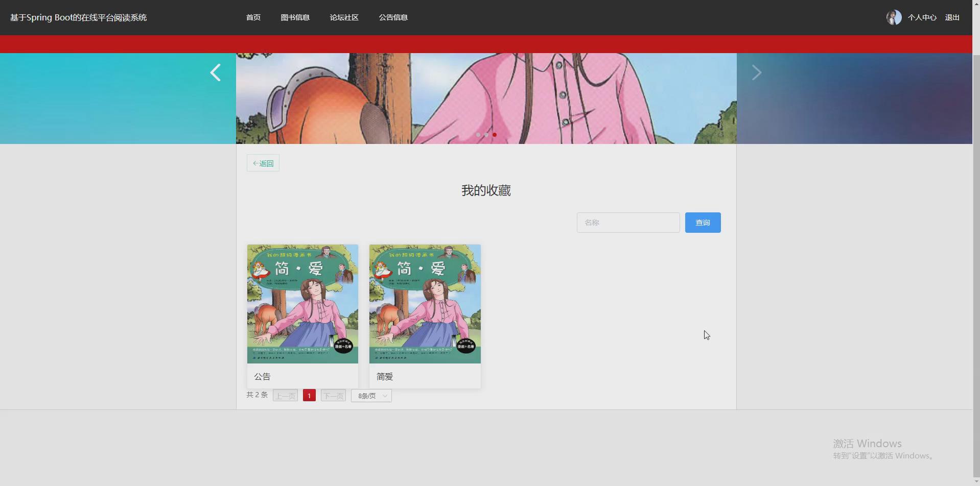Focus the 名称 search field
This screenshot has height=486, width=980.
pos(628,223)
